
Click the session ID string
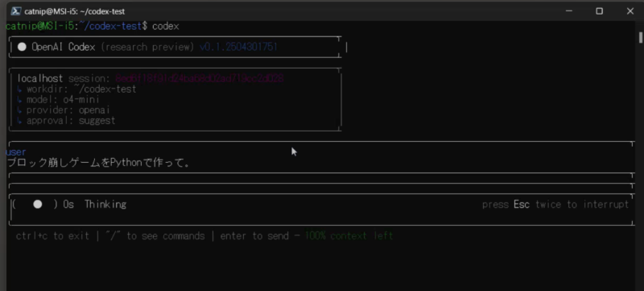tap(200, 78)
